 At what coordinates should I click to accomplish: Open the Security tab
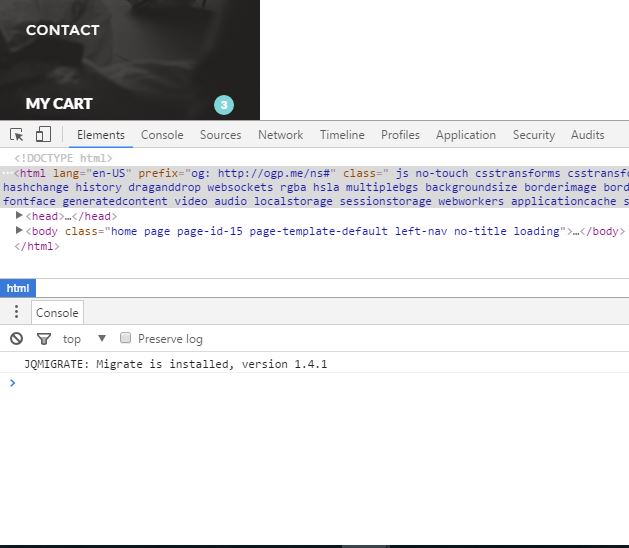[x=533, y=135]
